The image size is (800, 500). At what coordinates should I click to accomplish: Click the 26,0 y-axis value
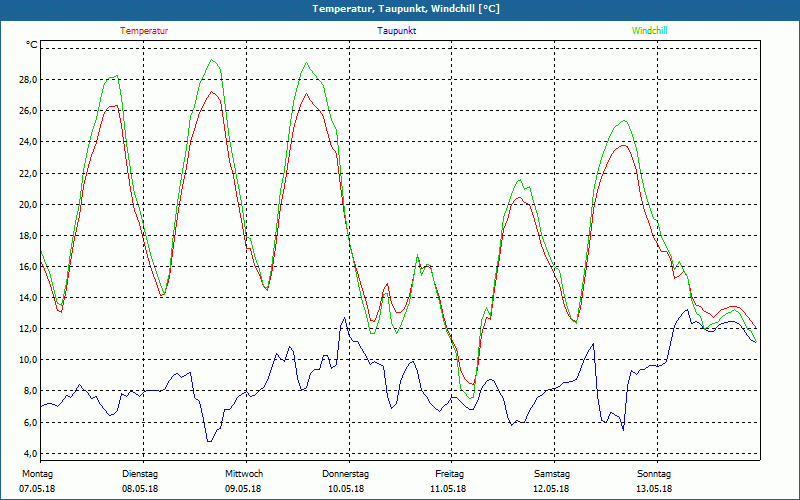(28, 111)
